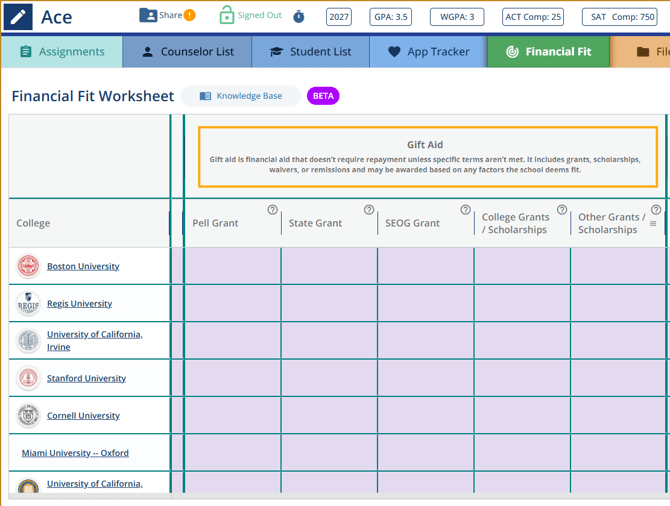Open the Stanford University link
The height and width of the screenshot is (506, 670).
86,378
